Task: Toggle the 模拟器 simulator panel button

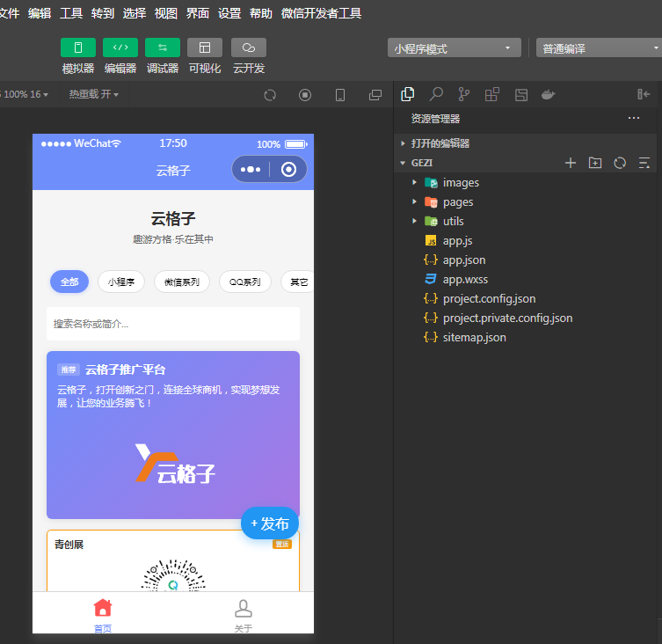Action: [78, 48]
